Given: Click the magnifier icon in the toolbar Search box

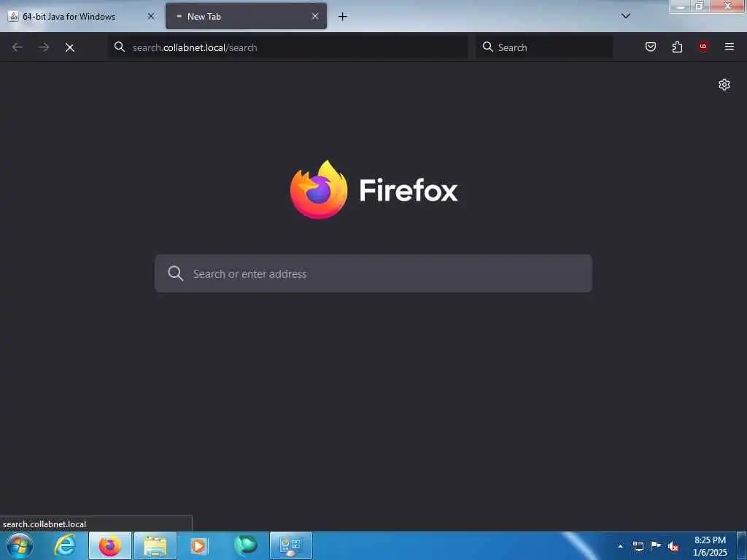Looking at the screenshot, I should point(488,47).
